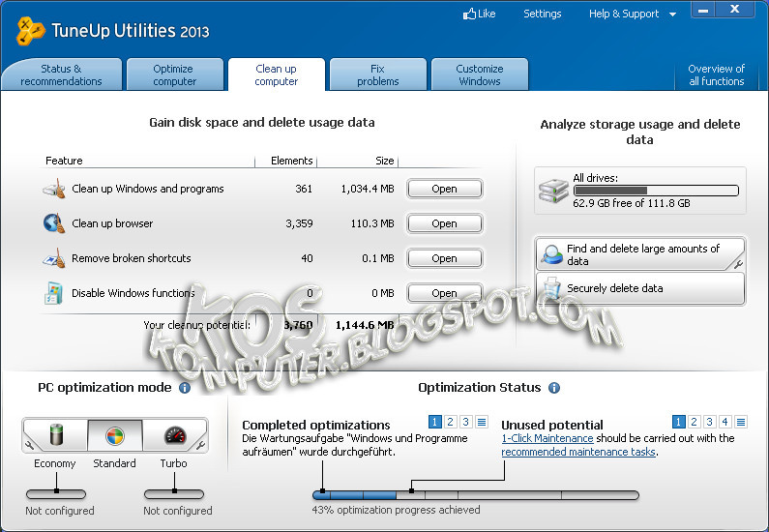Switch to Customize Windows tab
769x532 pixels.
click(480, 74)
